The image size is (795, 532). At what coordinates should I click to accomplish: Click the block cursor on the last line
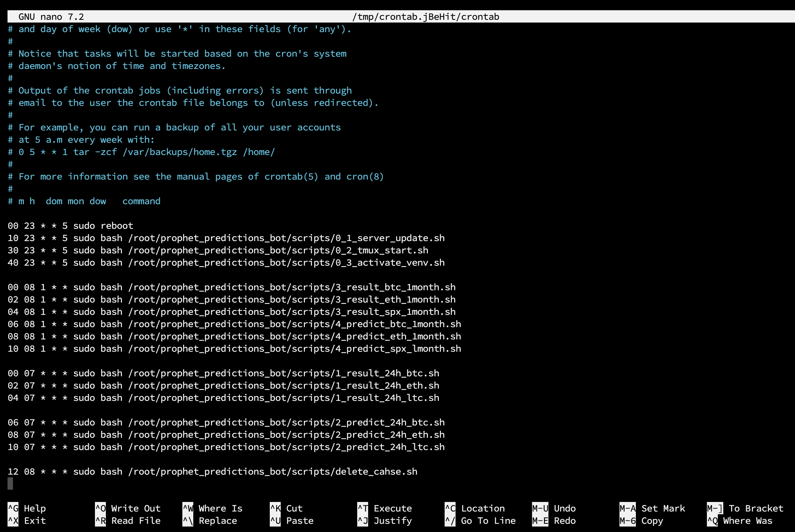[x=10, y=484]
